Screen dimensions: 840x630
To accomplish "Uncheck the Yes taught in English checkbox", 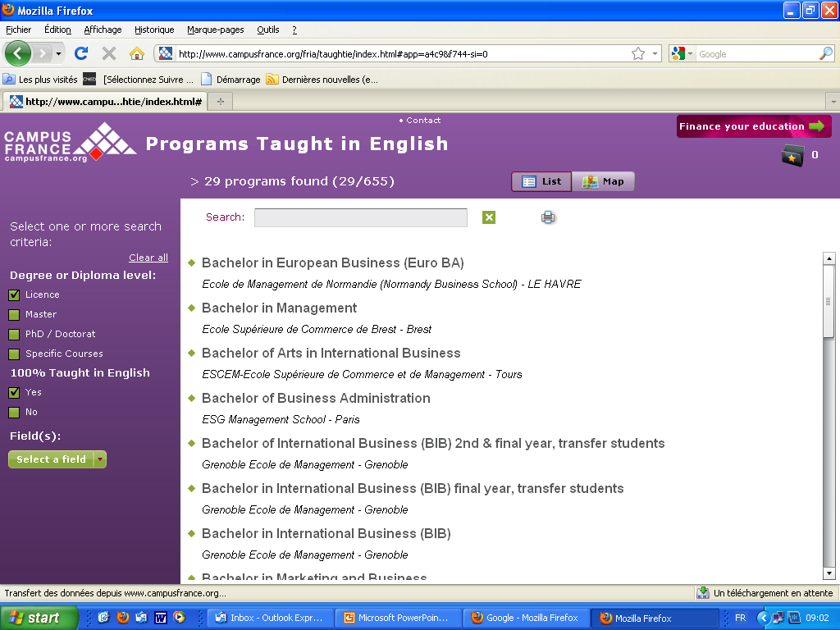I will tap(15, 392).
